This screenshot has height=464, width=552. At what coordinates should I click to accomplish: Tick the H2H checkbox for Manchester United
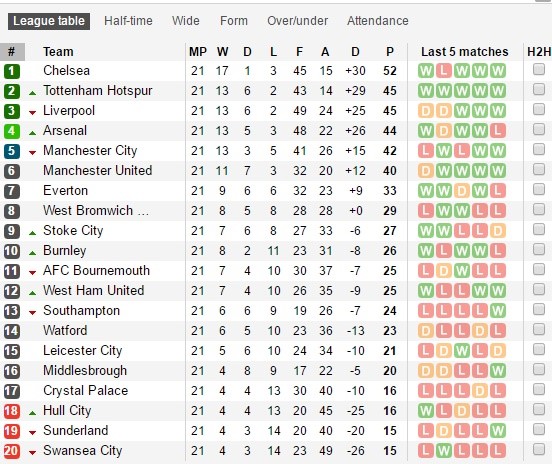coord(539,169)
